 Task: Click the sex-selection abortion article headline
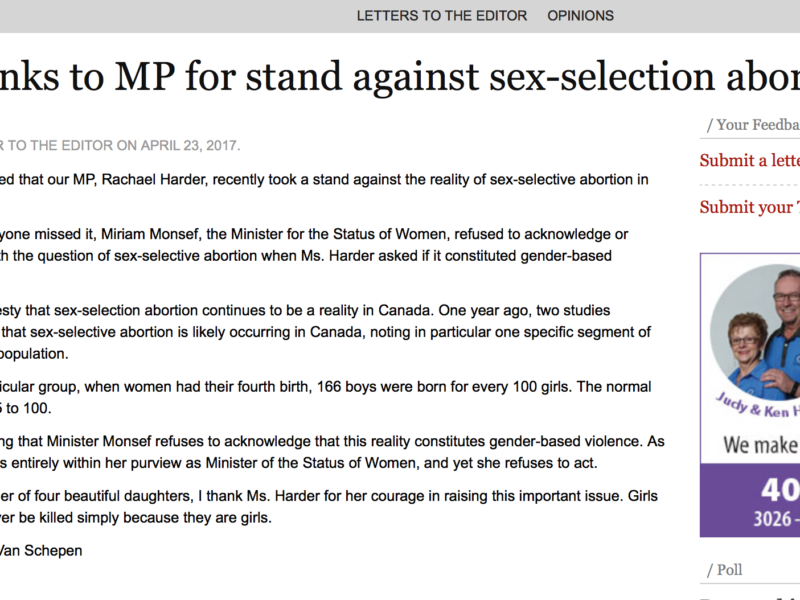[x=400, y=78]
